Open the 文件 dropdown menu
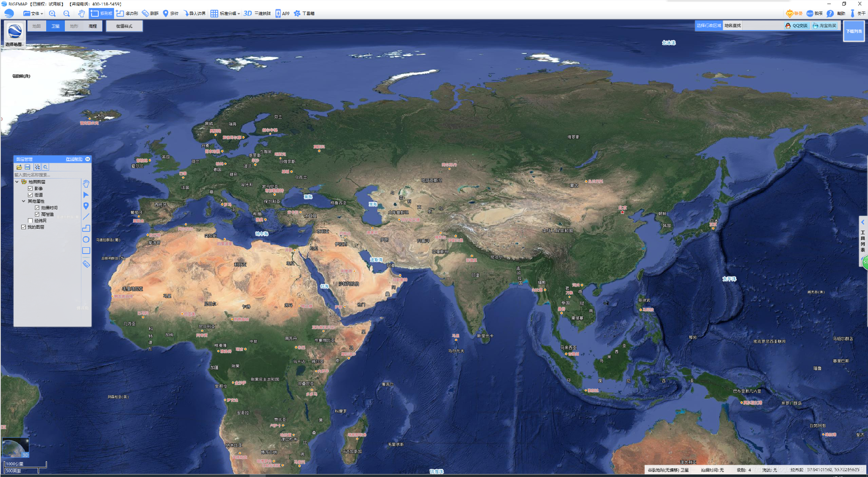868x477 pixels. coord(33,14)
